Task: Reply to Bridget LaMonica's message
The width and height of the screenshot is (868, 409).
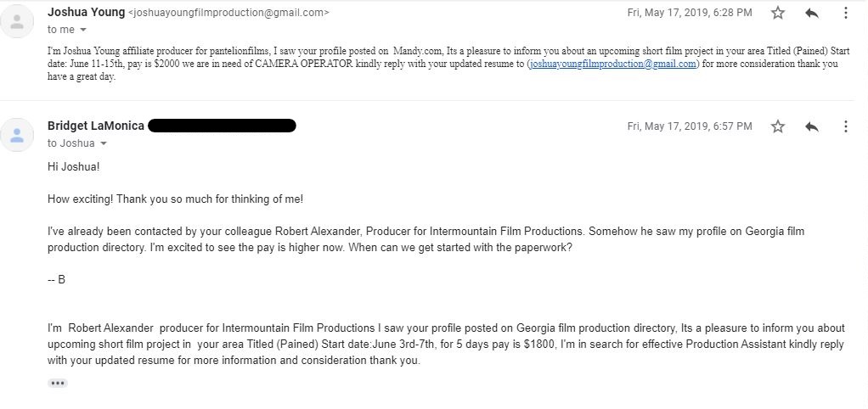Action: 811,126
